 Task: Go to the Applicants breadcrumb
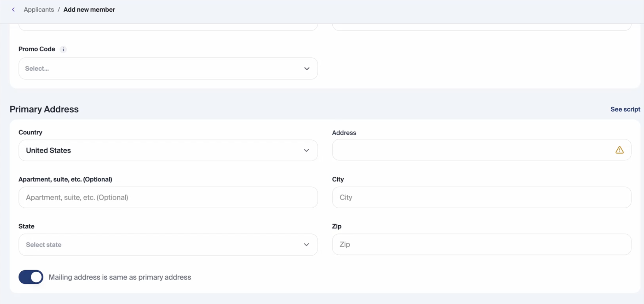click(x=39, y=9)
